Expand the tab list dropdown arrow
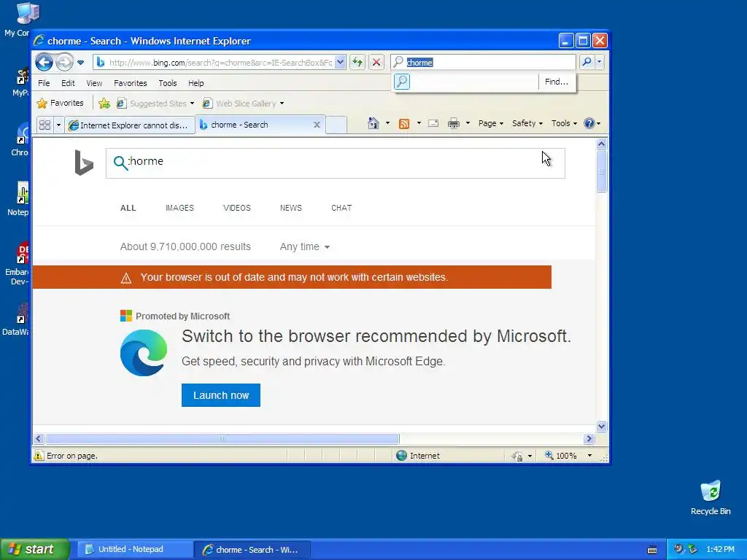The height and width of the screenshot is (560, 747). click(58, 125)
